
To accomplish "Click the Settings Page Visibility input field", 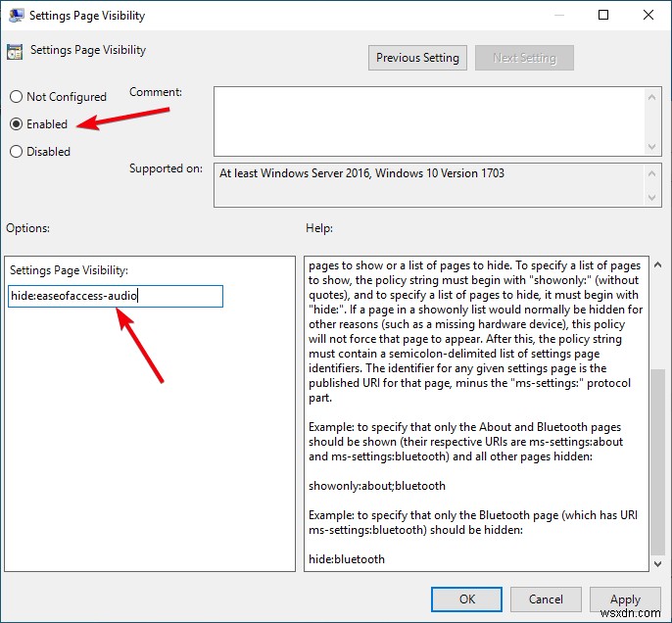I will pyautogui.click(x=116, y=296).
